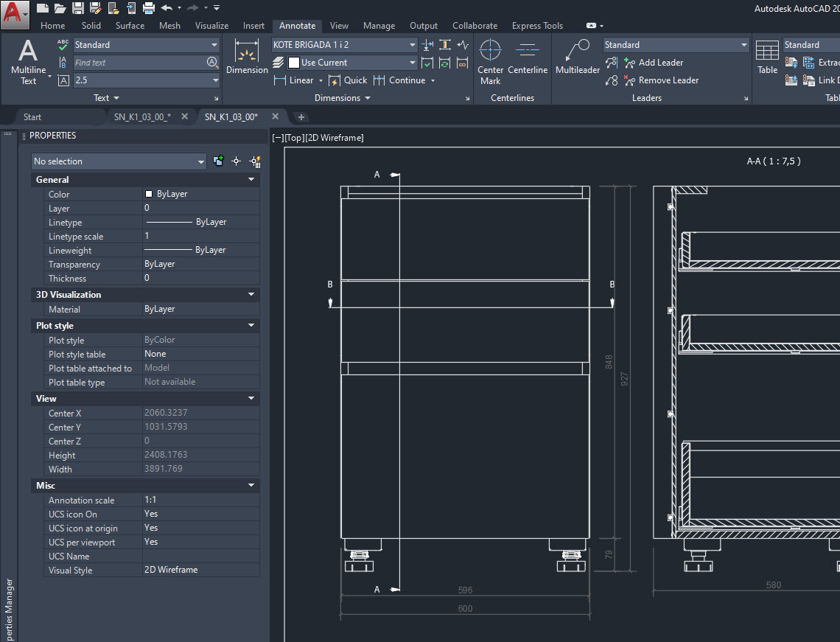Screen dimensions: 840x642
Task: Click the Open file folder icon
Action: pyautogui.click(x=60, y=7)
